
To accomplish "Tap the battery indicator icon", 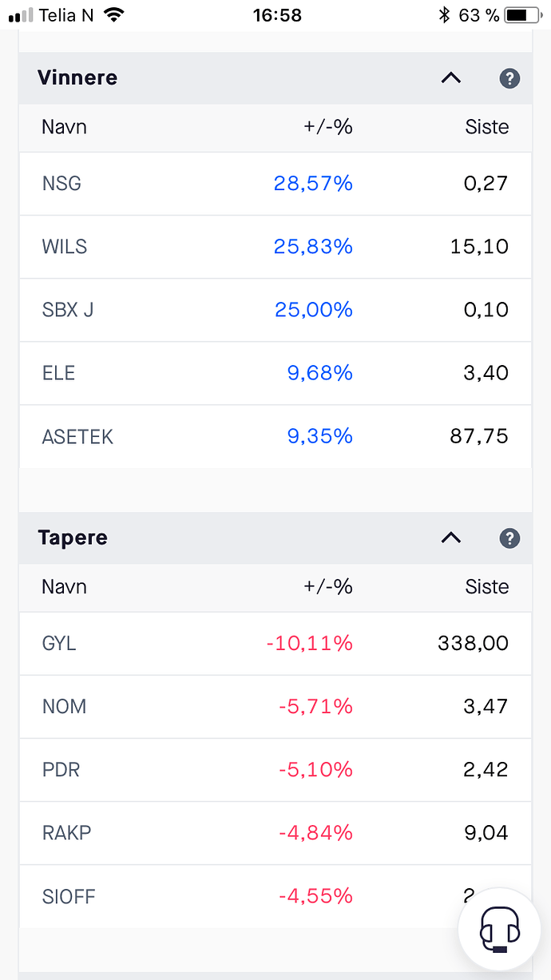I will click(521, 15).
